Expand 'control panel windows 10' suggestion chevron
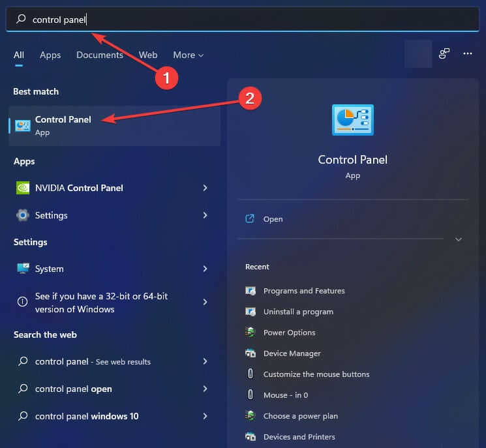The height and width of the screenshot is (448, 486). click(x=205, y=416)
